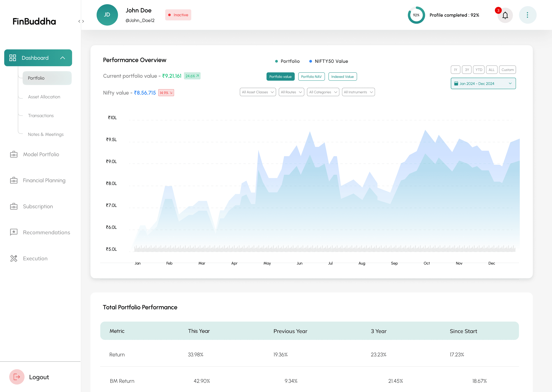Open Financial Planning from the sidebar icon
The width and height of the screenshot is (552, 392).
coord(14,180)
